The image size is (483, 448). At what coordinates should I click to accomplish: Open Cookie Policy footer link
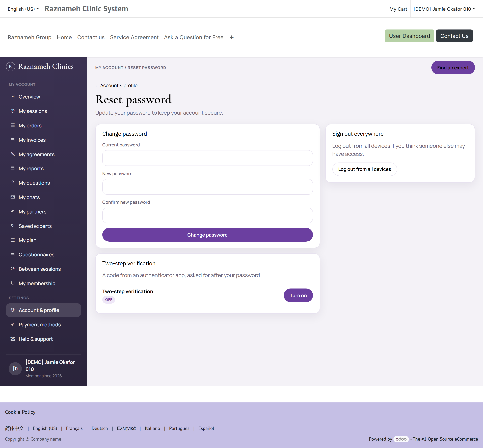(x=20, y=412)
